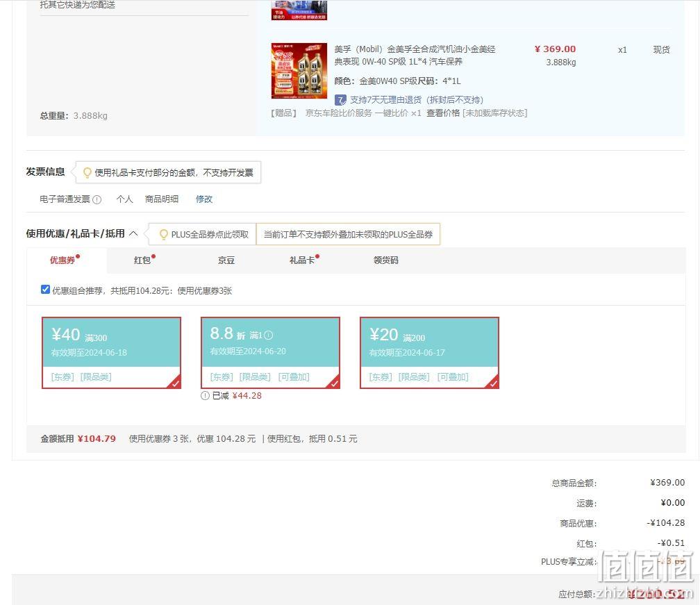The height and width of the screenshot is (605, 700).
Task: Switch to the 红包 tab
Action: [142, 260]
